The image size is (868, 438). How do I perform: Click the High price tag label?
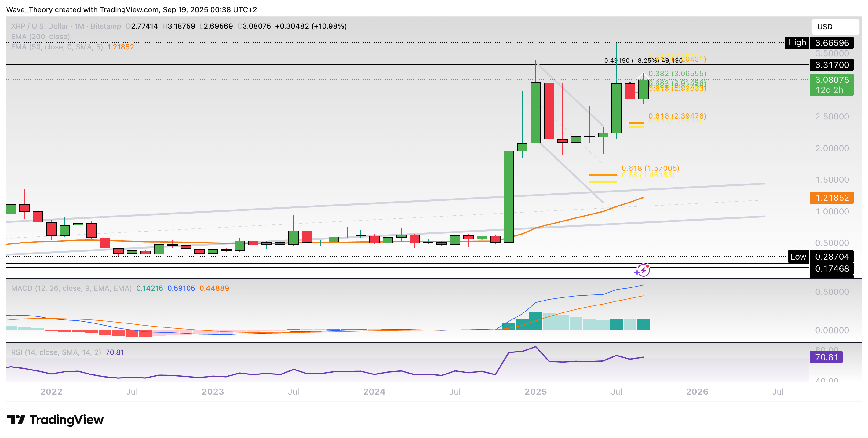pos(797,42)
